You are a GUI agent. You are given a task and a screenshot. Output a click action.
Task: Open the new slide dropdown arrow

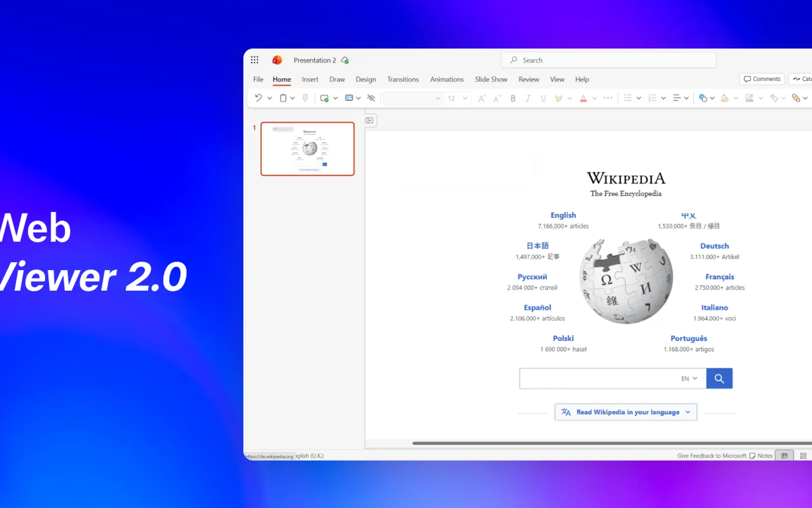(x=335, y=98)
